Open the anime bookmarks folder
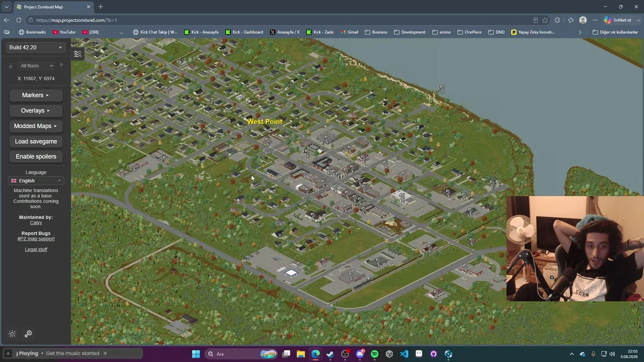Image resolution: width=644 pixels, height=362 pixels. (x=441, y=32)
